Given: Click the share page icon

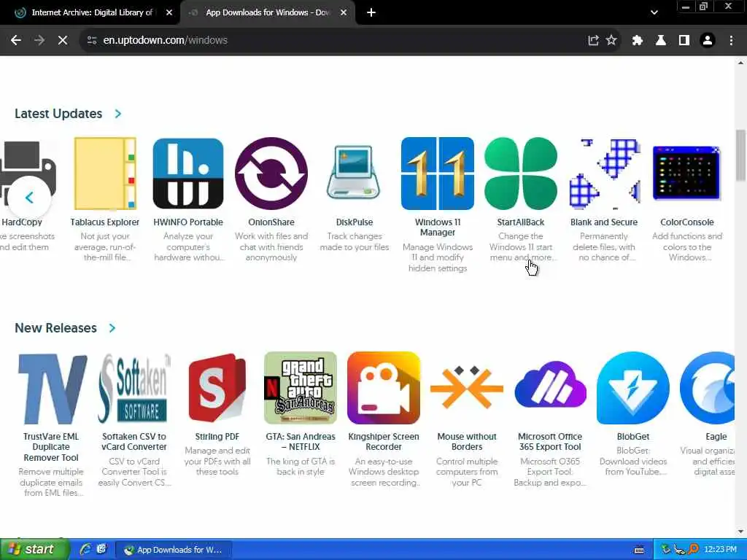Looking at the screenshot, I should [x=593, y=41].
